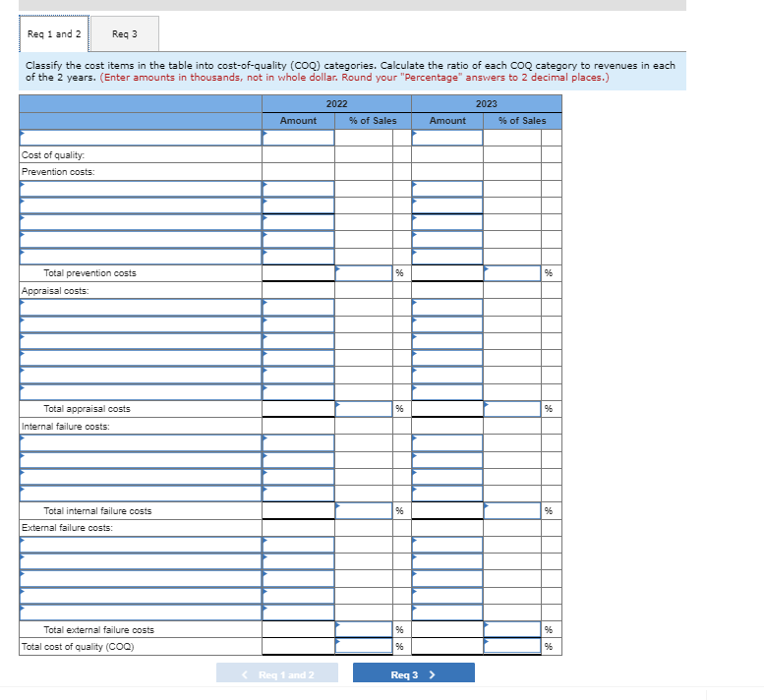The width and height of the screenshot is (764, 700).
Task: Open first item dropdown under Prevention costs
Action: (141, 189)
